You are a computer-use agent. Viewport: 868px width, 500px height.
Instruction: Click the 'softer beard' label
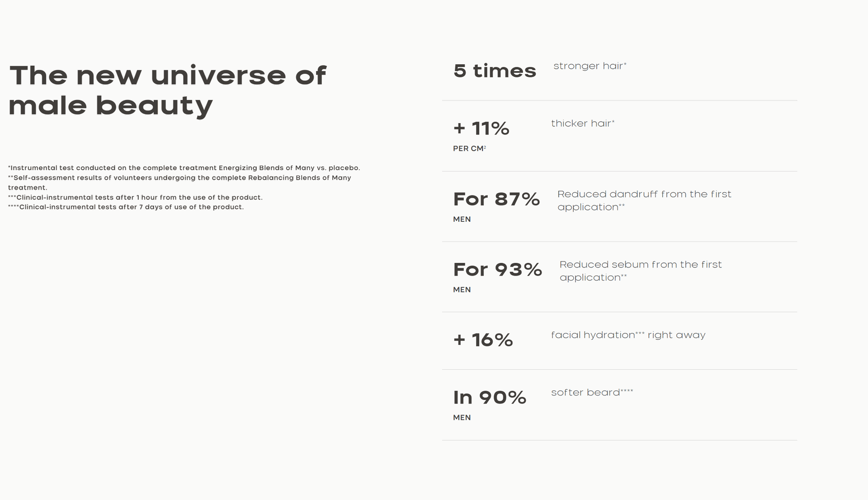click(x=592, y=393)
